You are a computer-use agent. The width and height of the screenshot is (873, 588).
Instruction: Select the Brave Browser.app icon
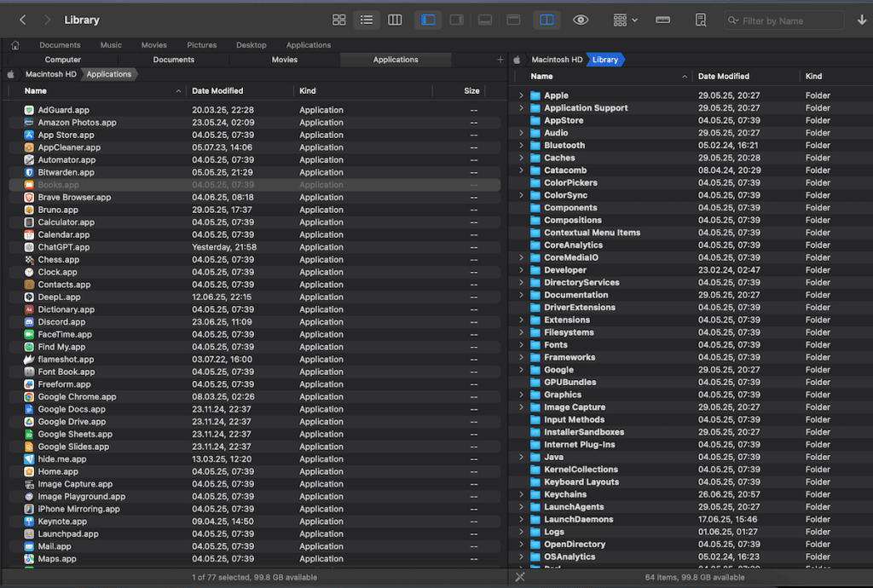29,198
